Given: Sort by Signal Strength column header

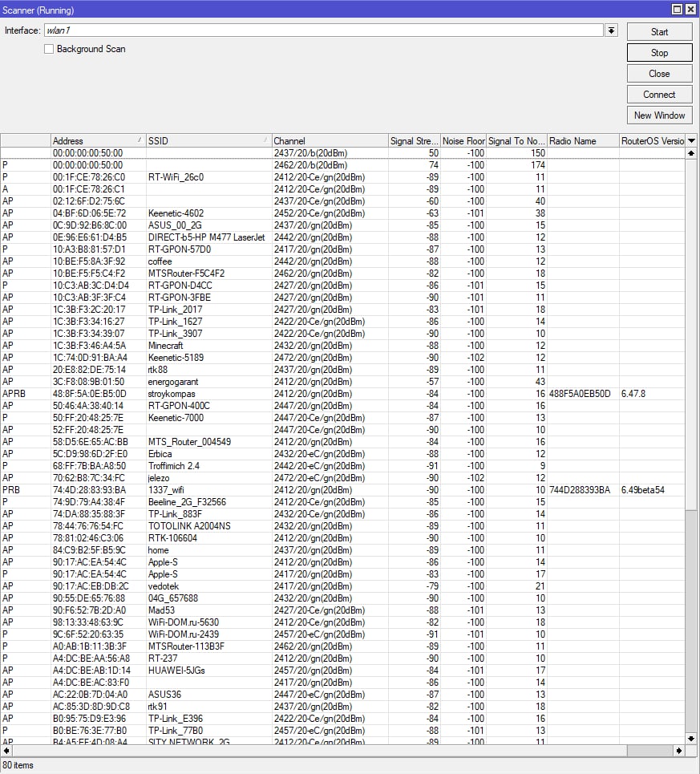Looking at the screenshot, I should (x=414, y=140).
